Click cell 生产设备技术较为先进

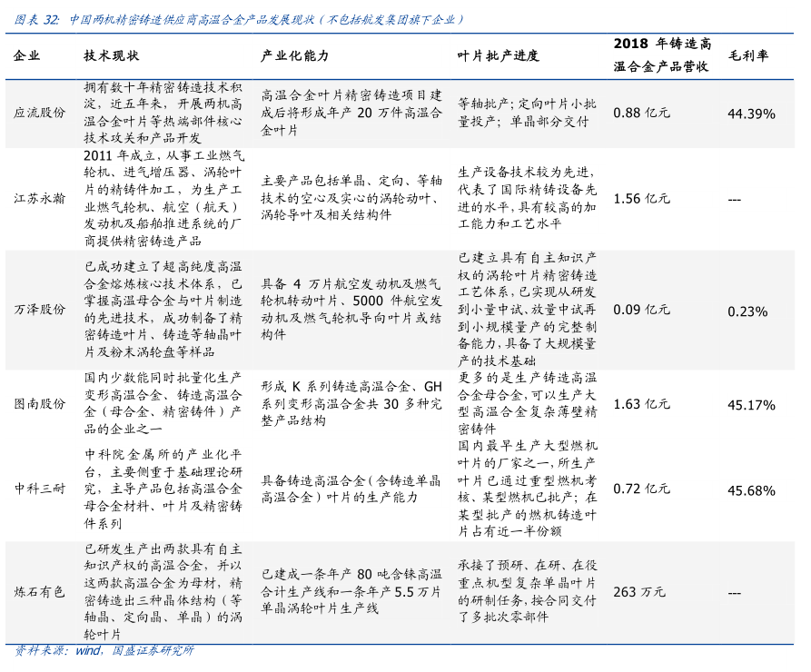[527, 198]
